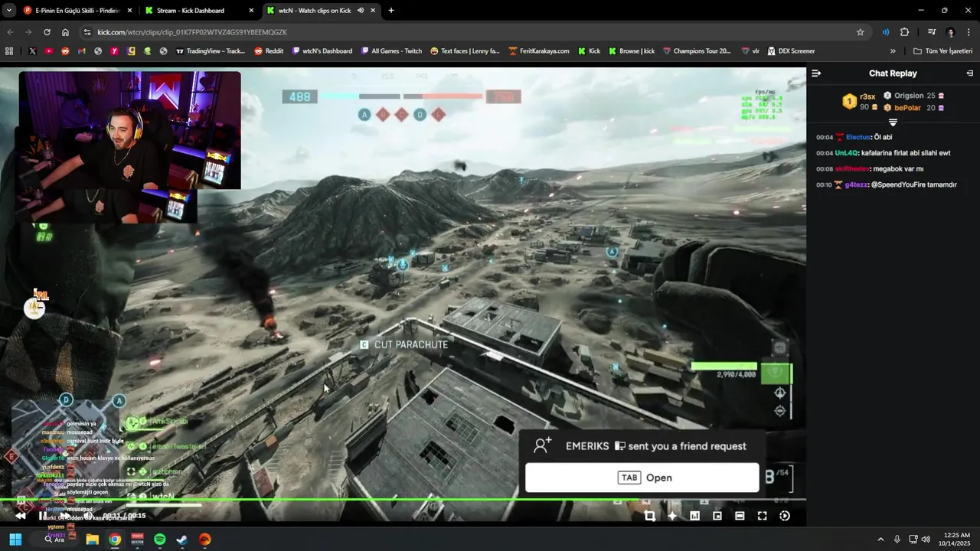Screen dimensions: 980x551
Task: Open Tüm Yer İşaretleri folder
Action: (x=943, y=51)
